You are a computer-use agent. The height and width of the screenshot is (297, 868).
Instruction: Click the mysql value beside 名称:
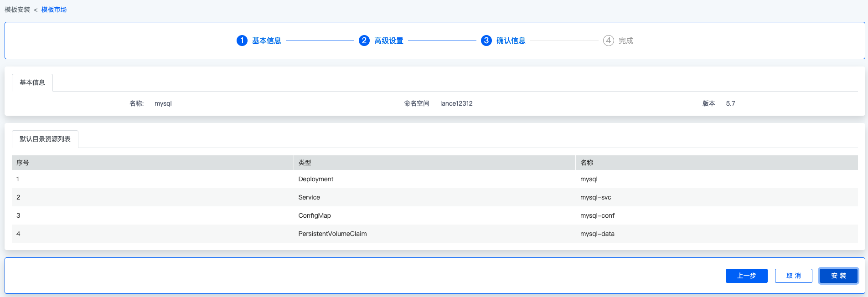pyautogui.click(x=163, y=103)
